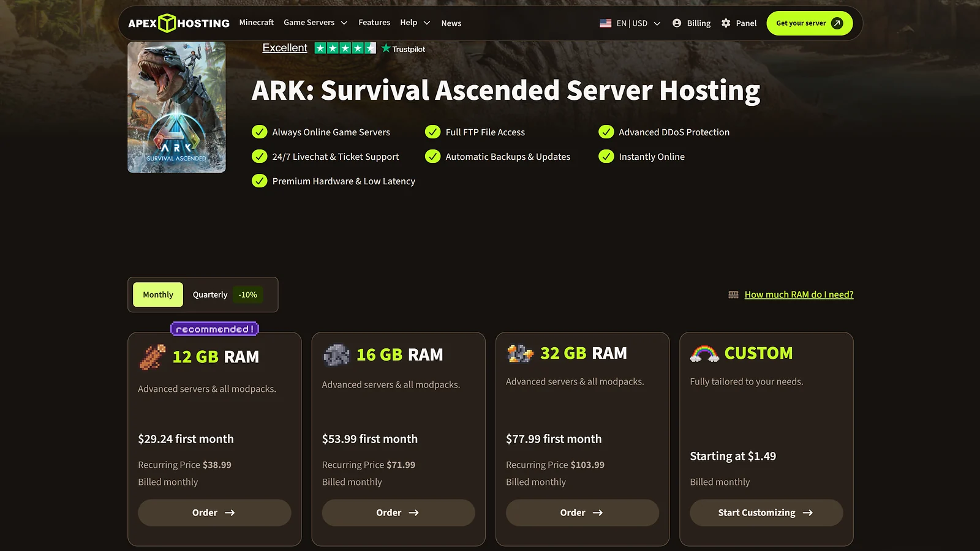Order the 16 GB RAM plan
This screenshot has height=551, width=980.
398,512
